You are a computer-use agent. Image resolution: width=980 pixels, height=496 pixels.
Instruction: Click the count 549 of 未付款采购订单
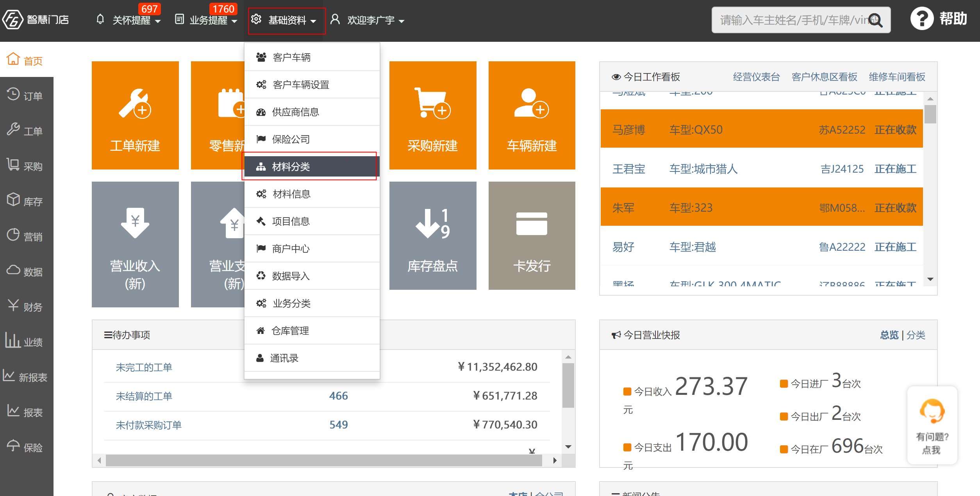338,425
